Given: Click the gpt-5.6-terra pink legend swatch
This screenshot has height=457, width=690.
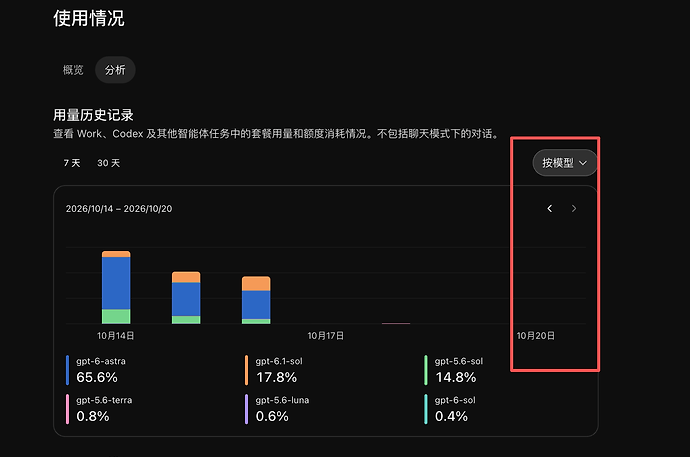Looking at the screenshot, I should click(67, 409).
